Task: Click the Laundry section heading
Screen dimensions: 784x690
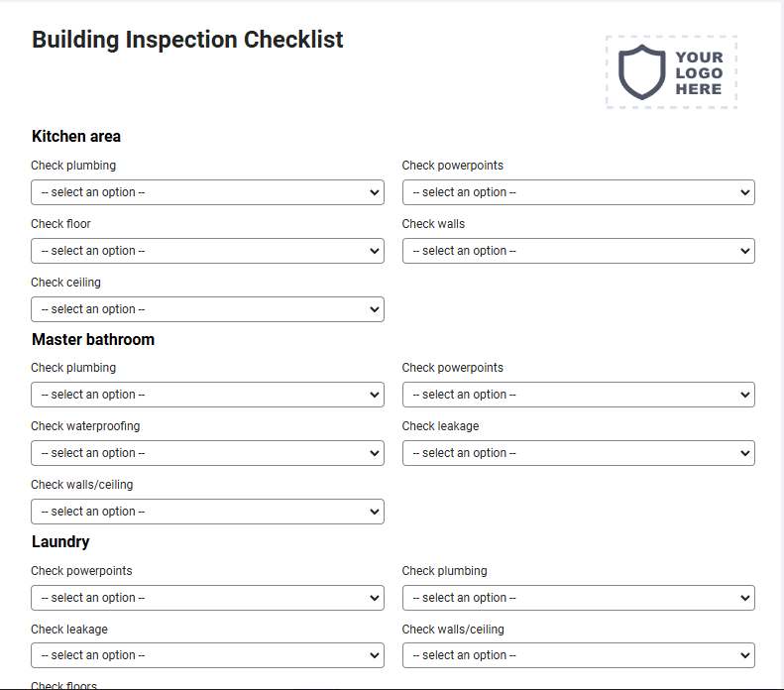Action: (60, 542)
